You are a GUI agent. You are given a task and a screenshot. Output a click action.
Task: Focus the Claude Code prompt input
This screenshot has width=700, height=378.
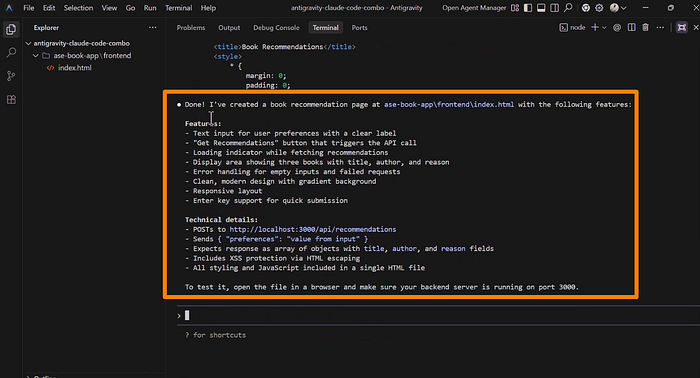click(x=438, y=316)
